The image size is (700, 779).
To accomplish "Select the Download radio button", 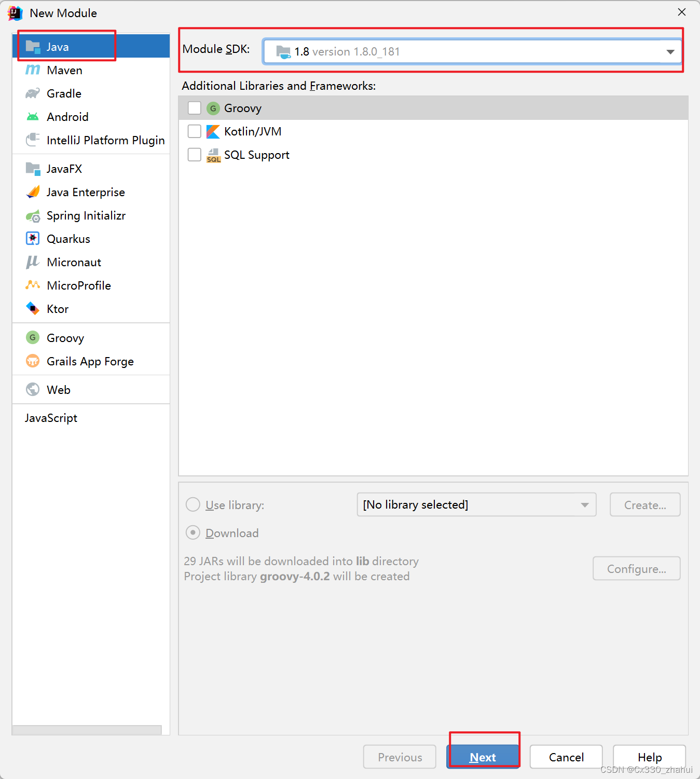I will pyautogui.click(x=193, y=532).
